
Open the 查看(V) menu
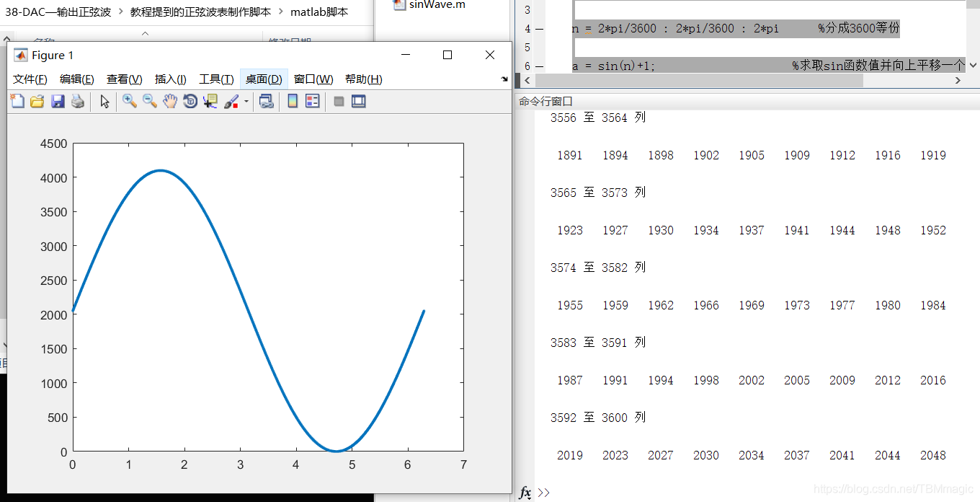tap(125, 79)
